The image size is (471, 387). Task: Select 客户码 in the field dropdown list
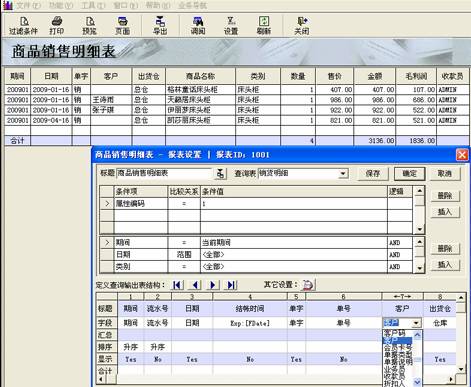click(x=394, y=333)
